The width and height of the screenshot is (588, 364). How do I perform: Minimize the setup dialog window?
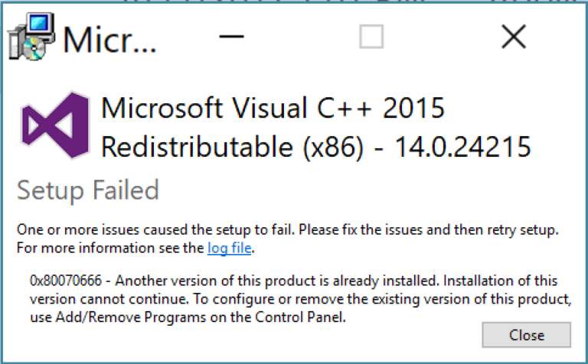(231, 37)
